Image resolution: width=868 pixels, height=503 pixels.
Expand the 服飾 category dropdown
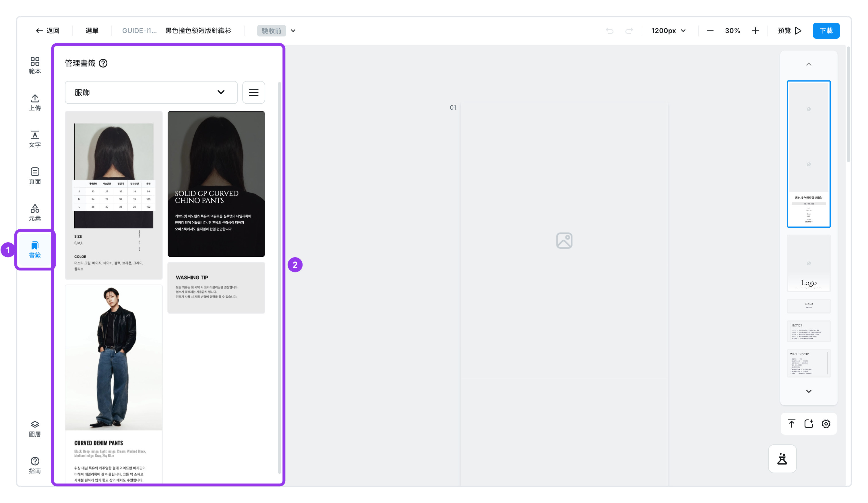point(151,92)
